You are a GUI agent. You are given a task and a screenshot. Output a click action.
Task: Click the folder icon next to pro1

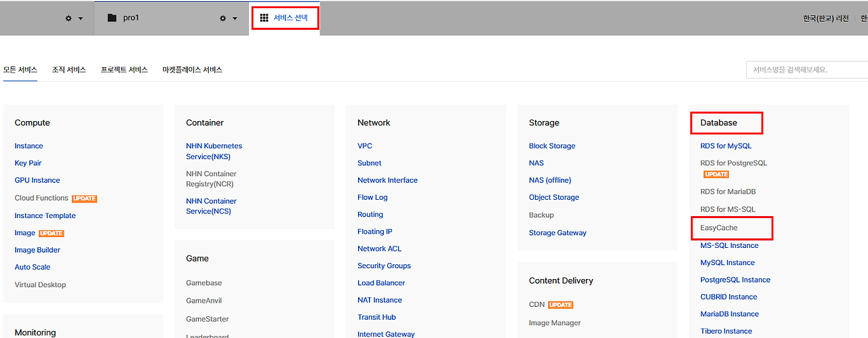112,18
